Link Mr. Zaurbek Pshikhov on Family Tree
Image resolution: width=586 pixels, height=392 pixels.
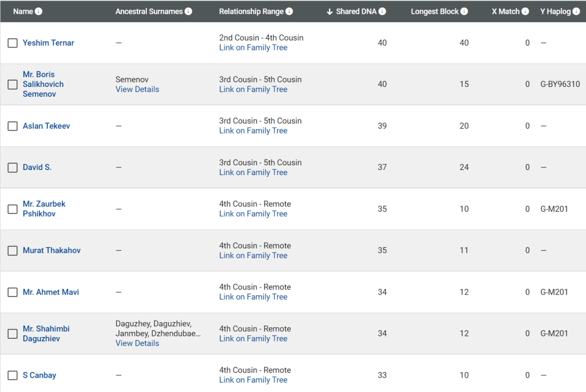click(x=253, y=214)
